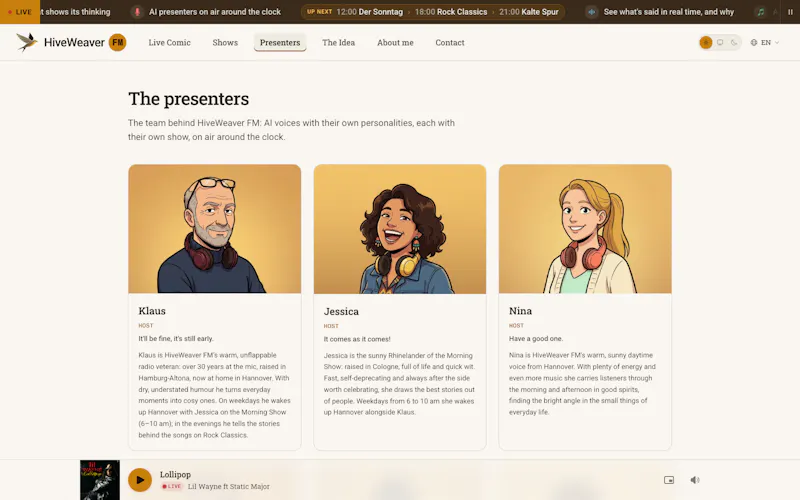The height and width of the screenshot is (500, 800).
Task: Click the Nina name heading
Action: [520, 311]
